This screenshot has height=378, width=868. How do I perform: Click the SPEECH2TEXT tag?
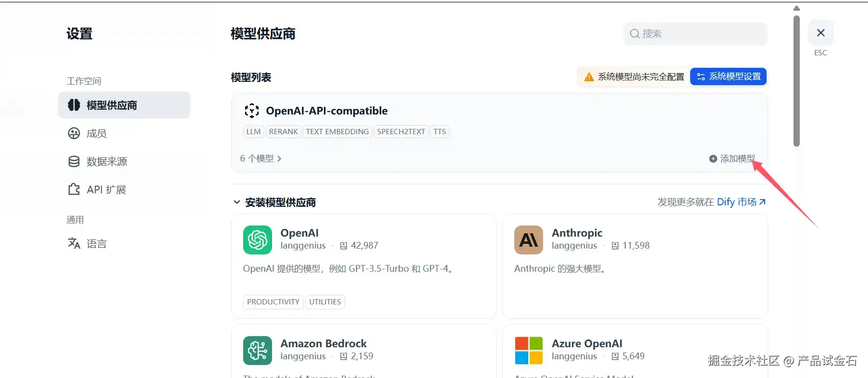point(401,132)
